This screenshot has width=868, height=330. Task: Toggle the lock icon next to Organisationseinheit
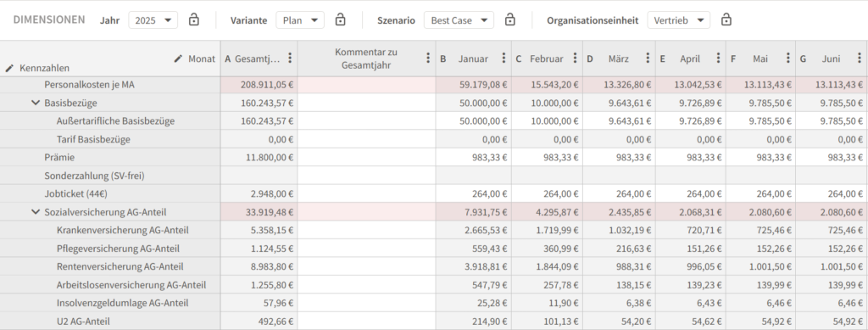coord(726,20)
